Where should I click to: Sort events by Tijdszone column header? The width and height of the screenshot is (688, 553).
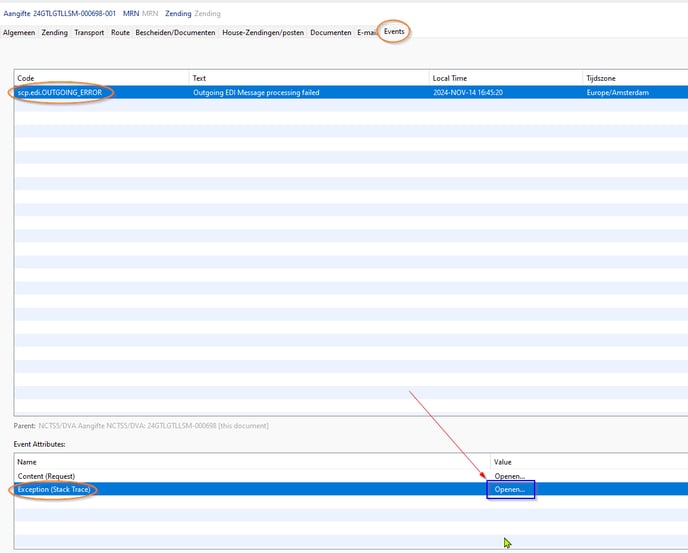635,78
